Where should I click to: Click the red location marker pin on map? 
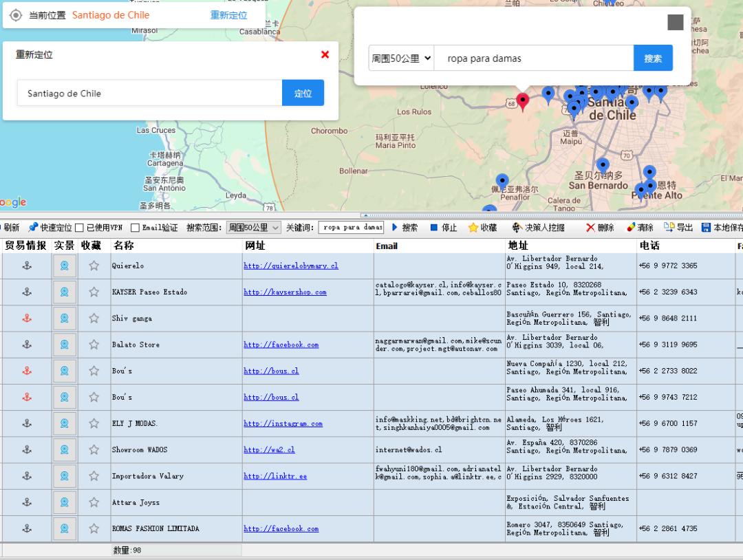tap(522, 101)
